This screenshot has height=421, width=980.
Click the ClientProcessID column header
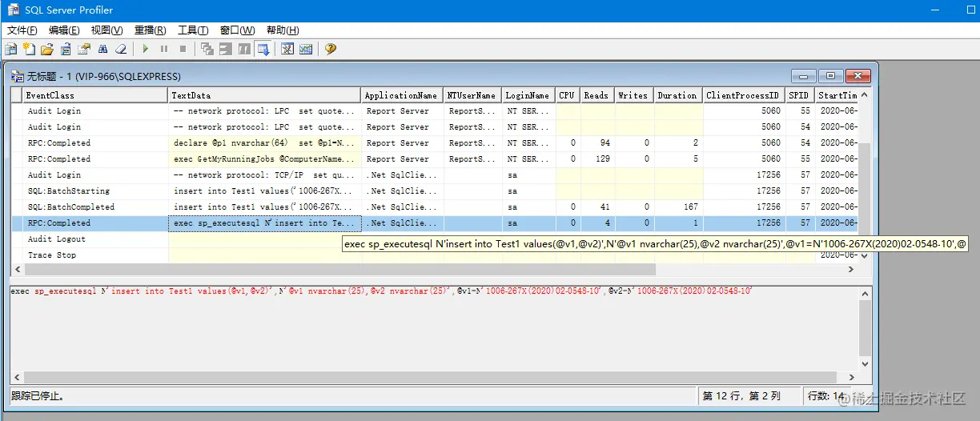(743, 95)
